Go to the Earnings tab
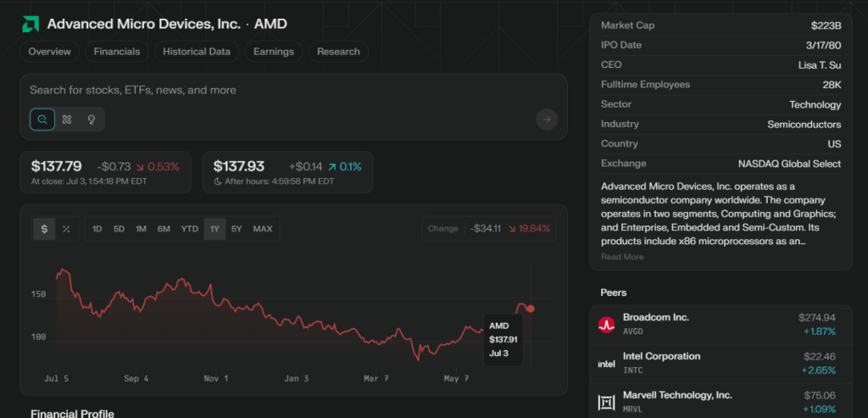The height and width of the screenshot is (418, 868). 274,52
